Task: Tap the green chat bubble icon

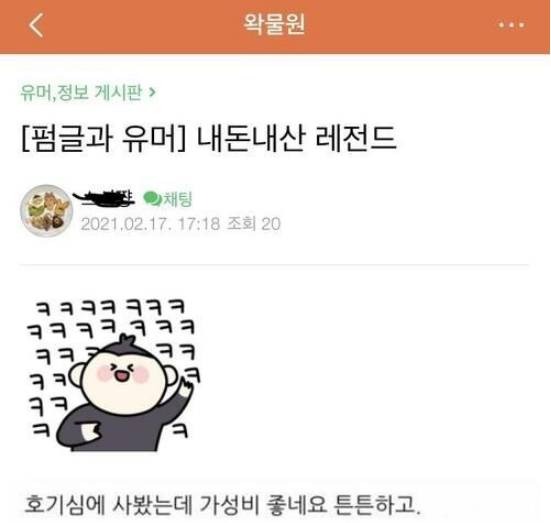Action: (152, 199)
